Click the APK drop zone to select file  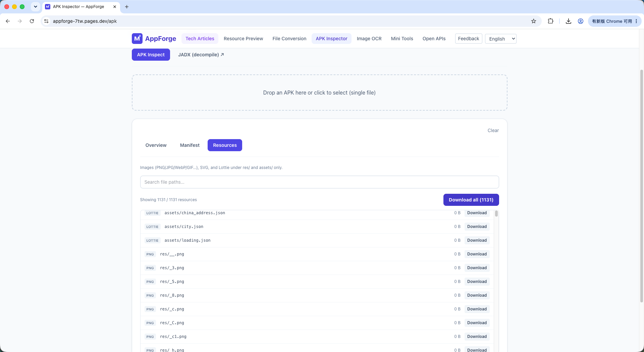pyautogui.click(x=319, y=93)
